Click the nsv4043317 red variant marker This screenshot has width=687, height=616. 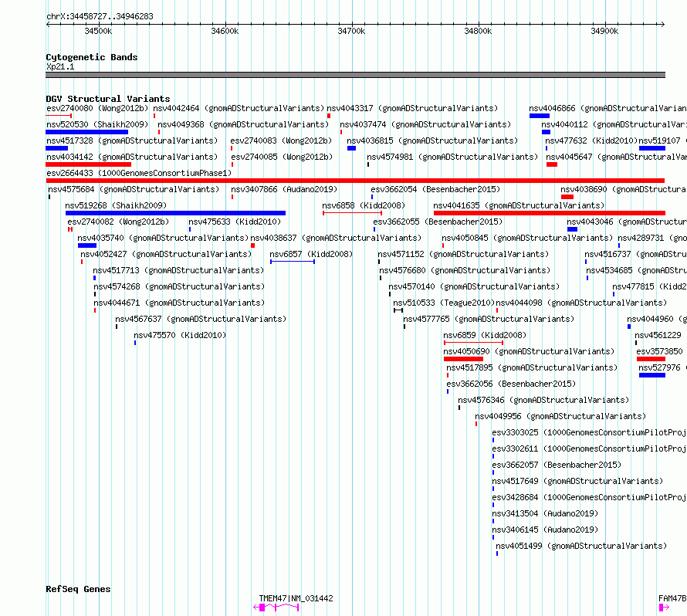[329, 116]
